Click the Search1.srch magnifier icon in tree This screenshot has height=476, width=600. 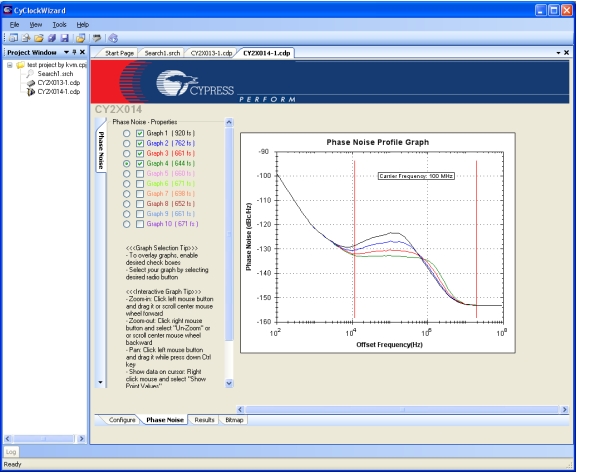(31, 74)
